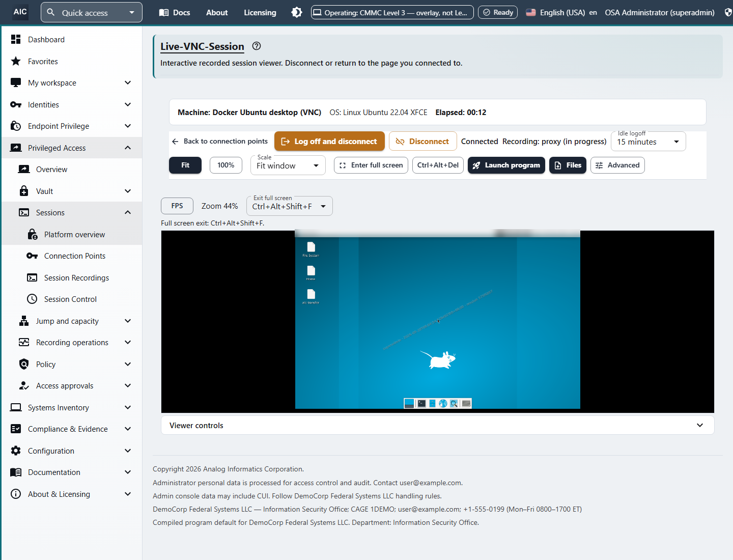733x560 pixels.
Task: Click the US flag language icon
Action: point(531,12)
